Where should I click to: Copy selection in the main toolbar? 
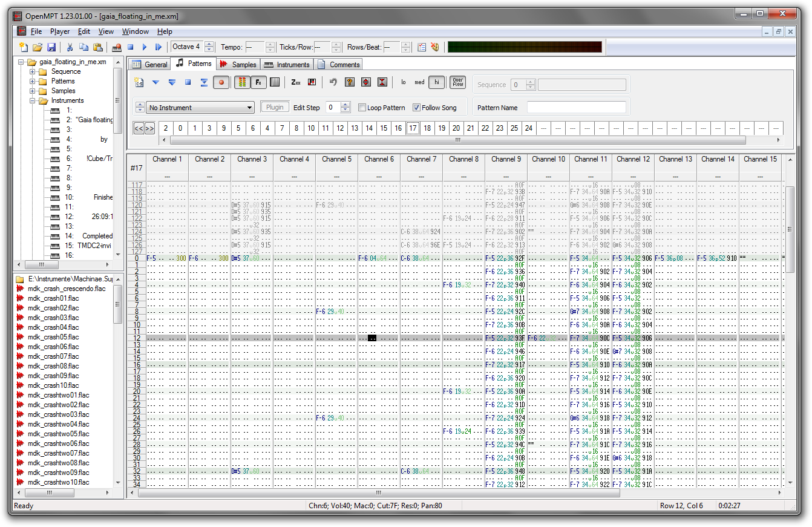[83, 47]
